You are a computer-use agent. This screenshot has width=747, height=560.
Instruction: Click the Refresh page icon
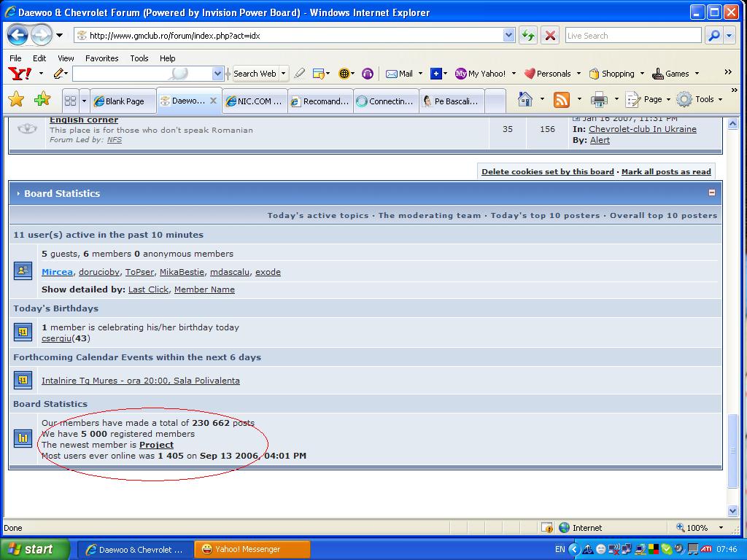click(528, 35)
